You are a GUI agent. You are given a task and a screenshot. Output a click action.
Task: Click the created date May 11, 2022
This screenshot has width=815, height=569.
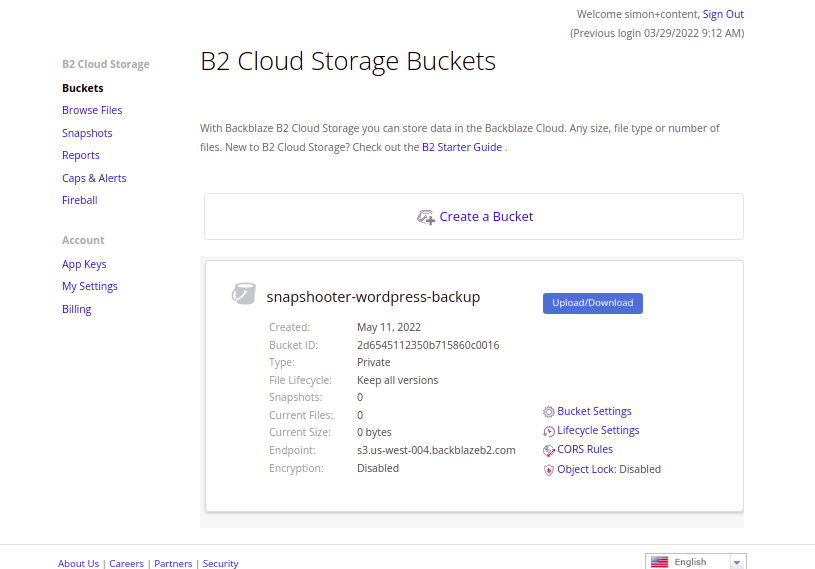(389, 327)
